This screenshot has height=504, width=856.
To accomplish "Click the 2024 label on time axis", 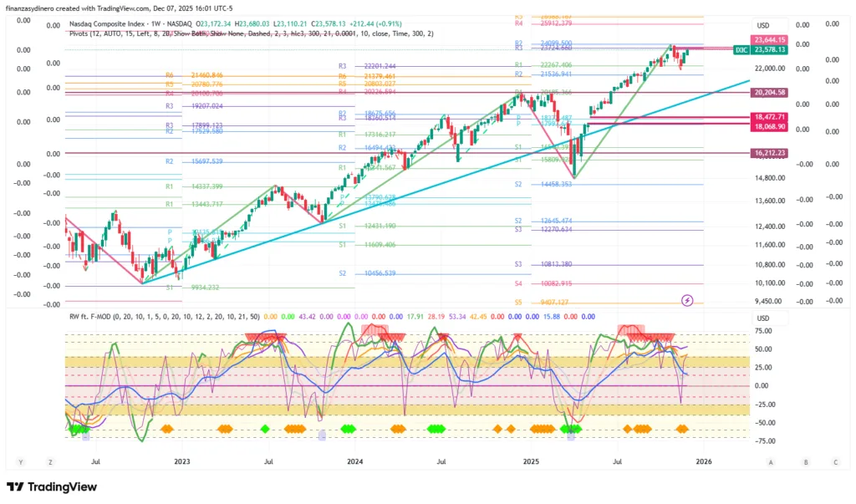I will coord(354,461).
